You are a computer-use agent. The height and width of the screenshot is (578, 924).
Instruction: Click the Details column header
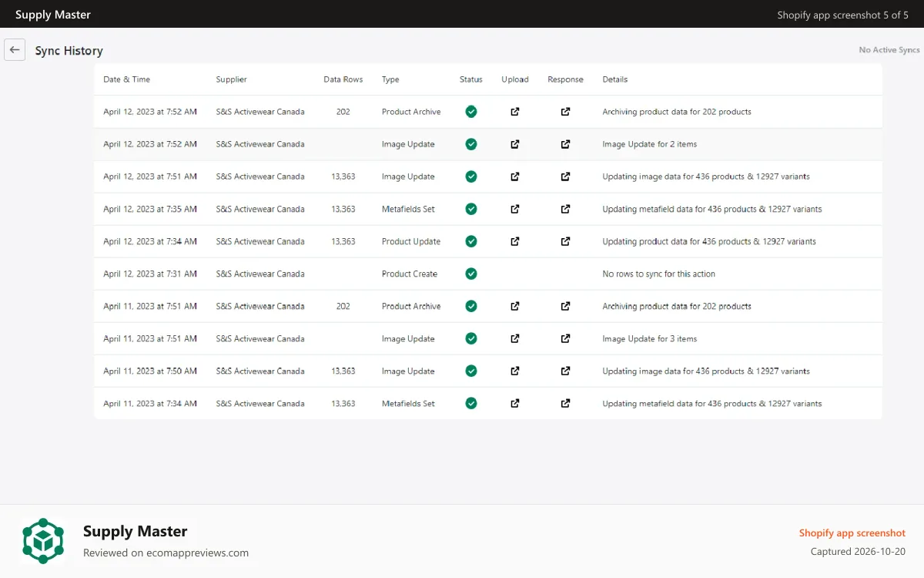tap(615, 79)
